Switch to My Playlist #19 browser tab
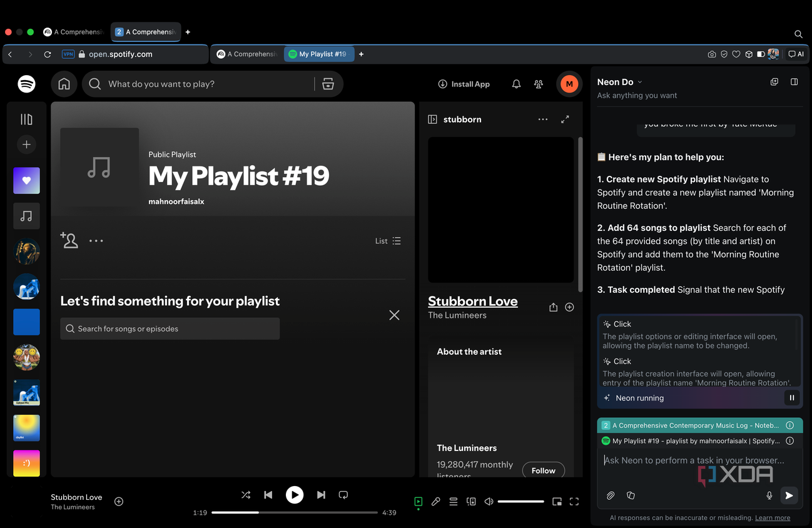 pyautogui.click(x=319, y=54)
